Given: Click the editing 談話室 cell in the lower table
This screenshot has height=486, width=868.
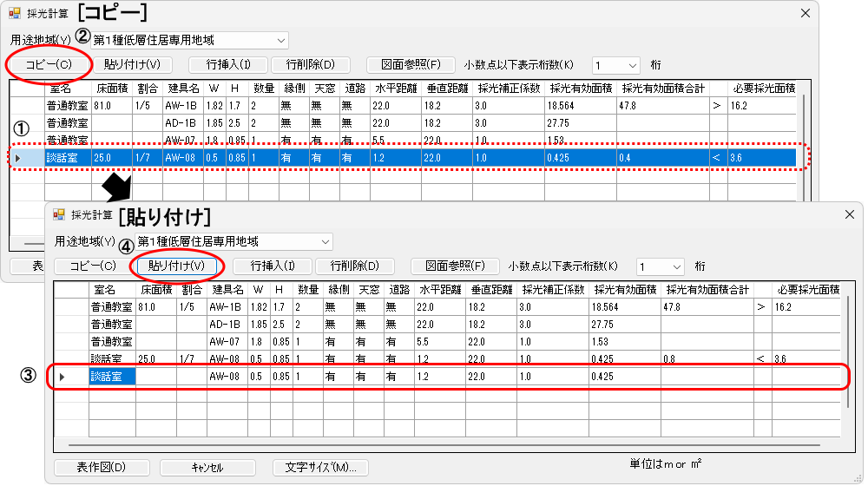Looking at the screenshot, I should coord(112,376).
